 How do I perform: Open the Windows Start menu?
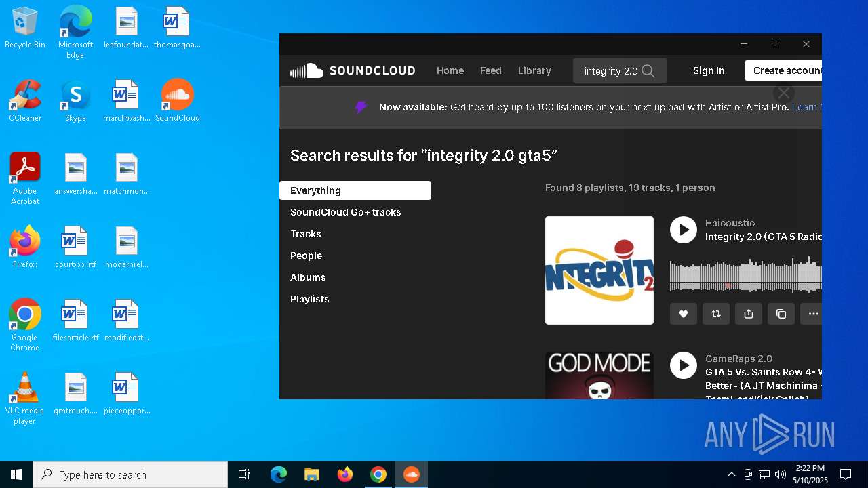tap(16, 474)
